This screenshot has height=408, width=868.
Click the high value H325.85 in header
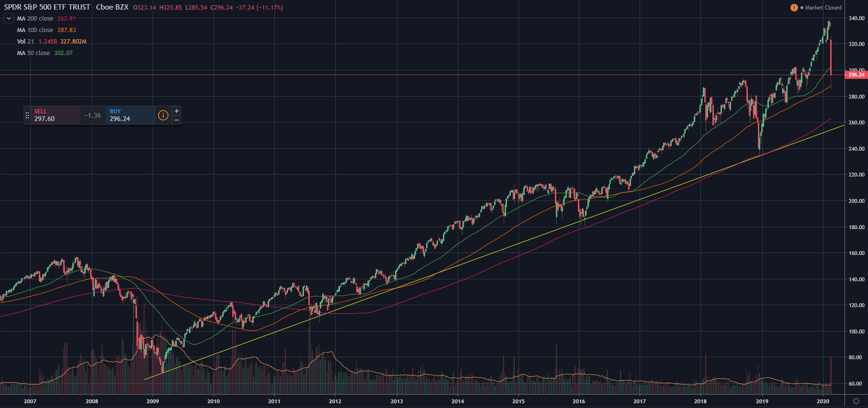pyautogui.click(x=170, y=8)
